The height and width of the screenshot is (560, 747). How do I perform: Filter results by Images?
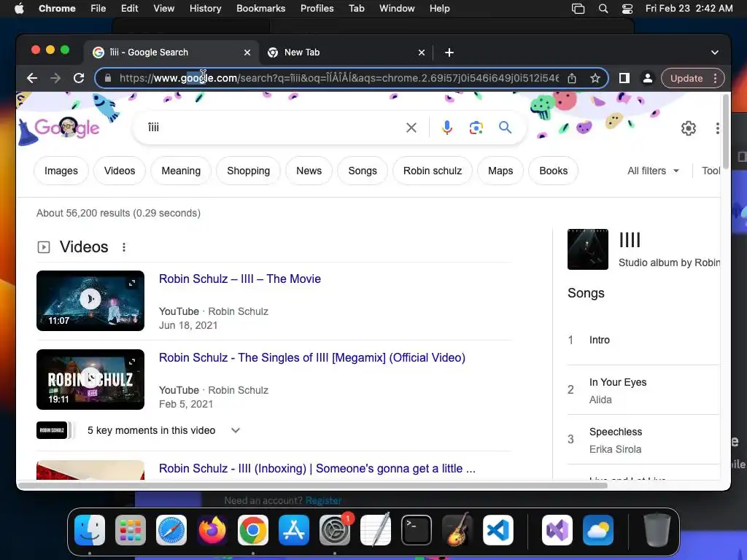[61, 171]
